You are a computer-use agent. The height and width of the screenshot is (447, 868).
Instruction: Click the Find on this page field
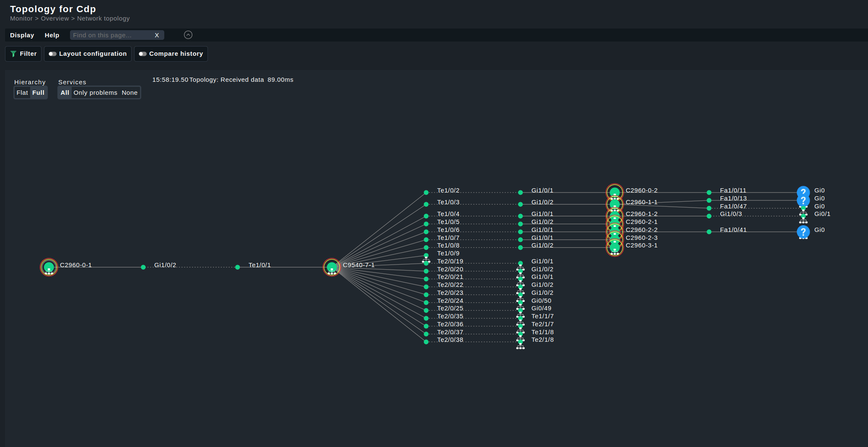(111, 35)
